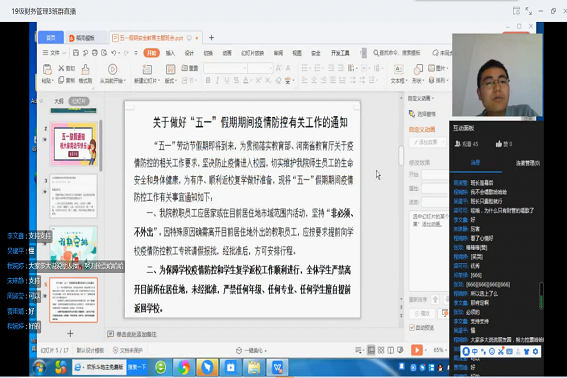567x378 pixels.
Task: Click the Picture insert icon
Action: click(x=431, y=68)
